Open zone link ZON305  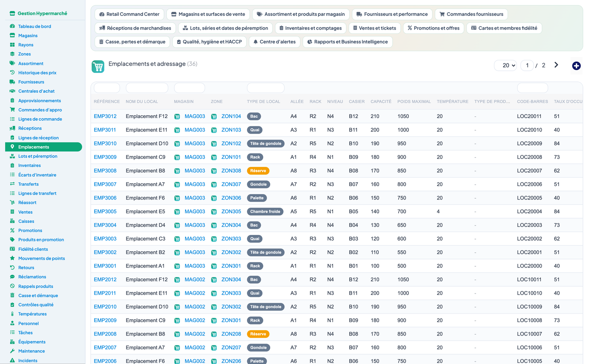[231, 211]
